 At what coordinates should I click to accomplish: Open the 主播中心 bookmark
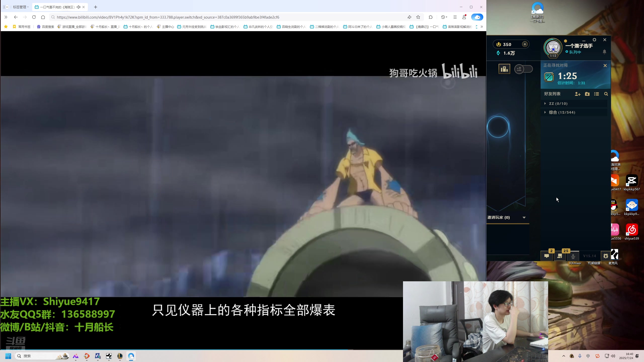165,27
